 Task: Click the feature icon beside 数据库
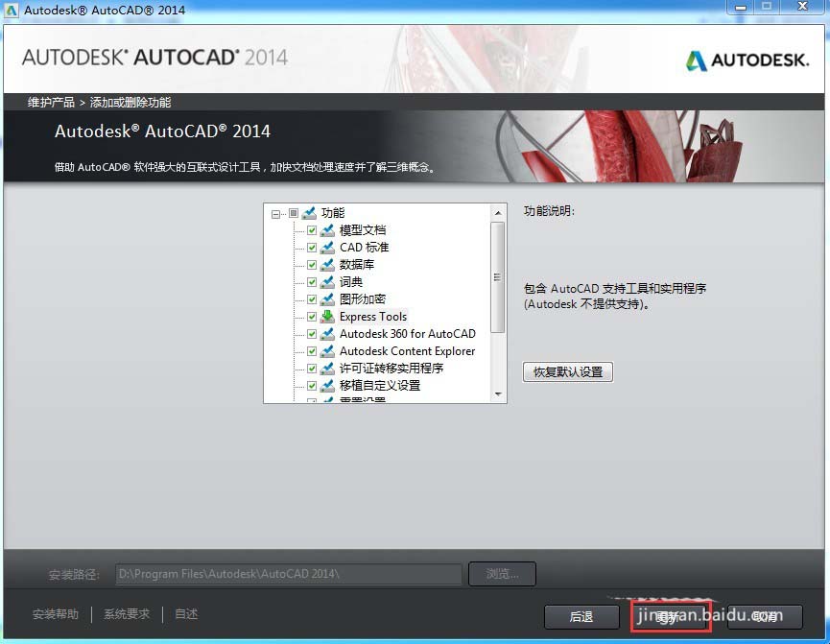pyautogui.click(x=327, y=264)
